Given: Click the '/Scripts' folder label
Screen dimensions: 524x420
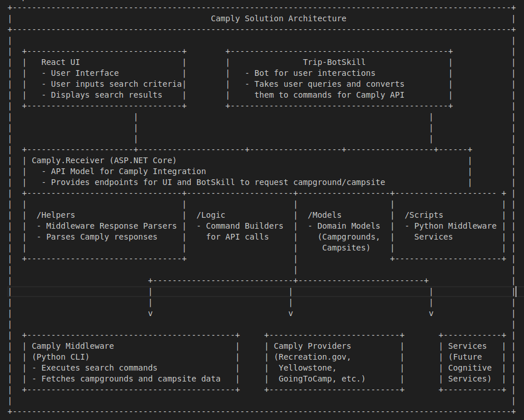Looking at the screenshot, I should (424, 215).
